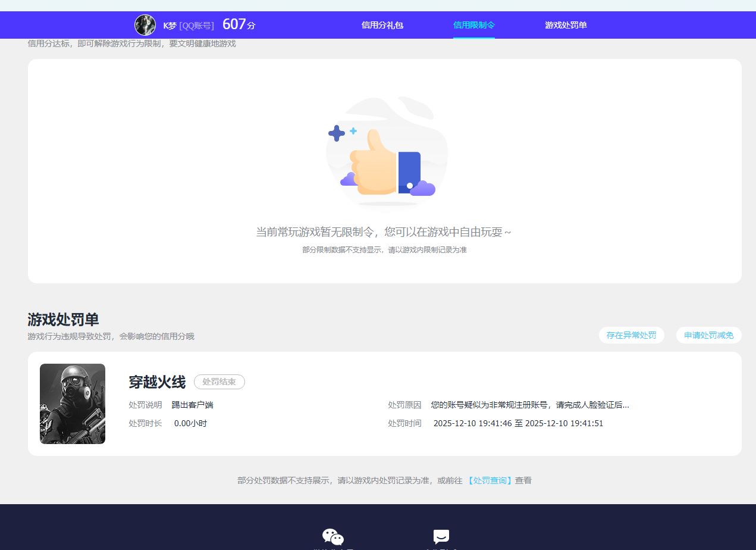Expand the truncated 处罚原因 text
The height and width of the screenshot is (550, 756).
coord(529,405)
